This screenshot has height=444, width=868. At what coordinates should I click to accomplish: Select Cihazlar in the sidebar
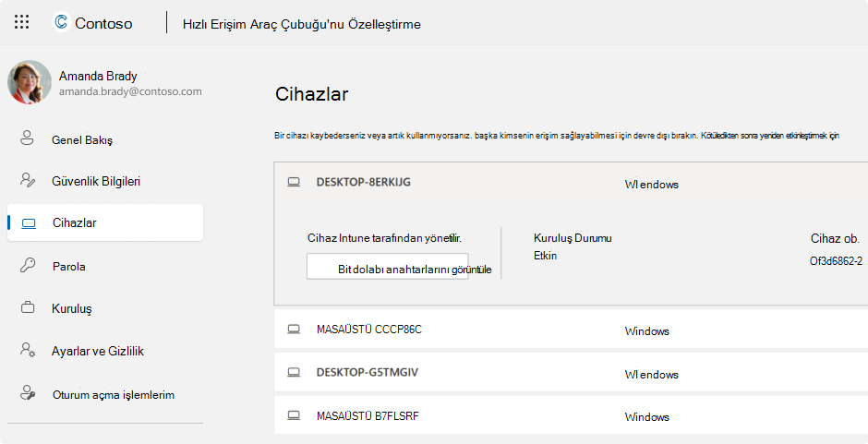[x=105, y=222]
